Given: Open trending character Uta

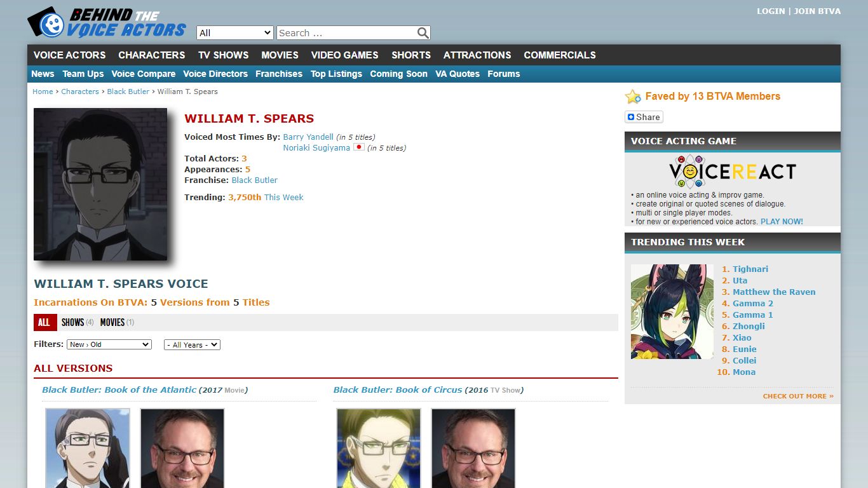Looking at the screenshot, I should pyautogui.click(x=740, y=280).
